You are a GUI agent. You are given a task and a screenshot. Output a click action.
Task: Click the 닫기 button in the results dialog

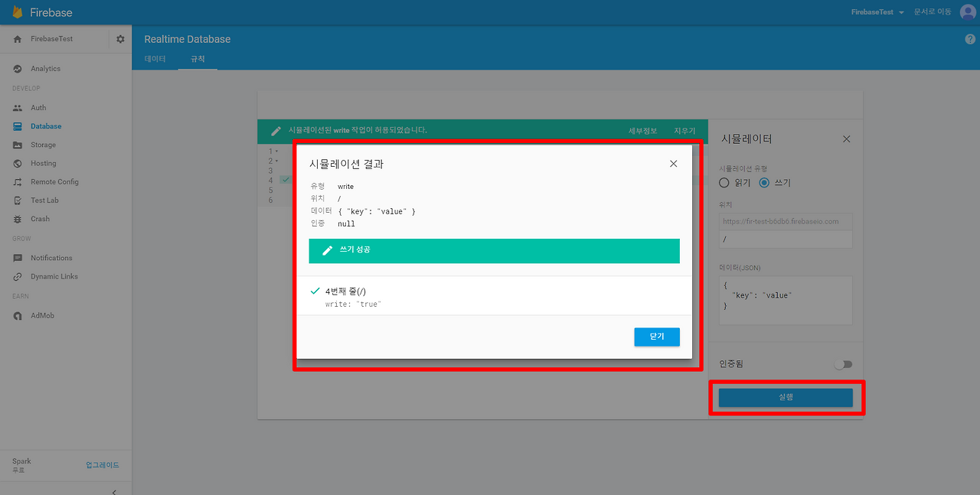(x=656, y=337)
